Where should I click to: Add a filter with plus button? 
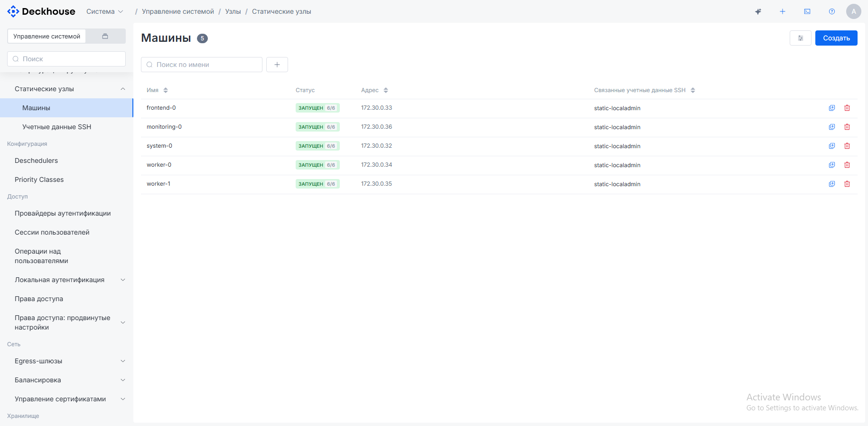(x=277, y=65)
